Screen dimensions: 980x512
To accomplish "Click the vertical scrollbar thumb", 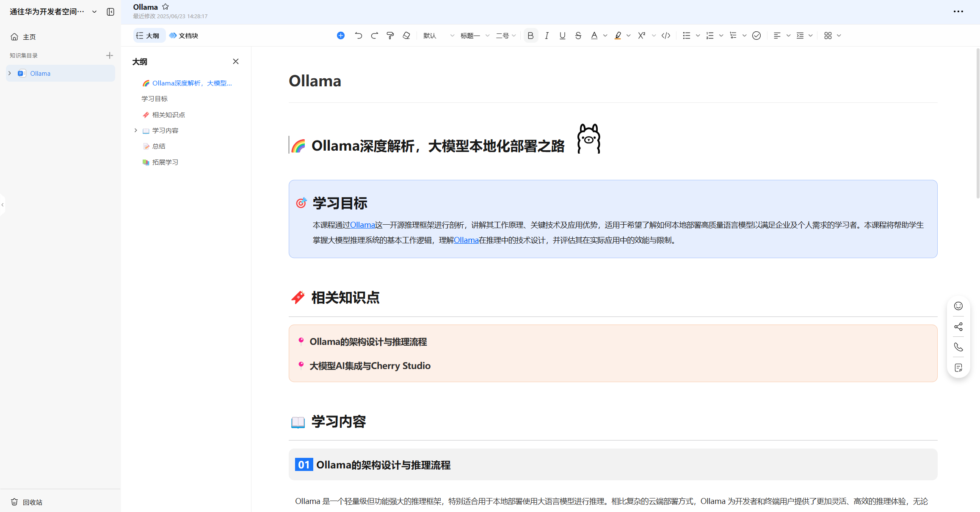I will [x=977, y=123].
